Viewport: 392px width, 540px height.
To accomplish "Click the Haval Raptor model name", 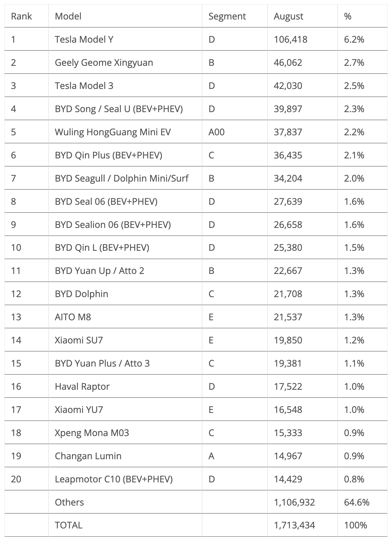I will coord(82,386).
